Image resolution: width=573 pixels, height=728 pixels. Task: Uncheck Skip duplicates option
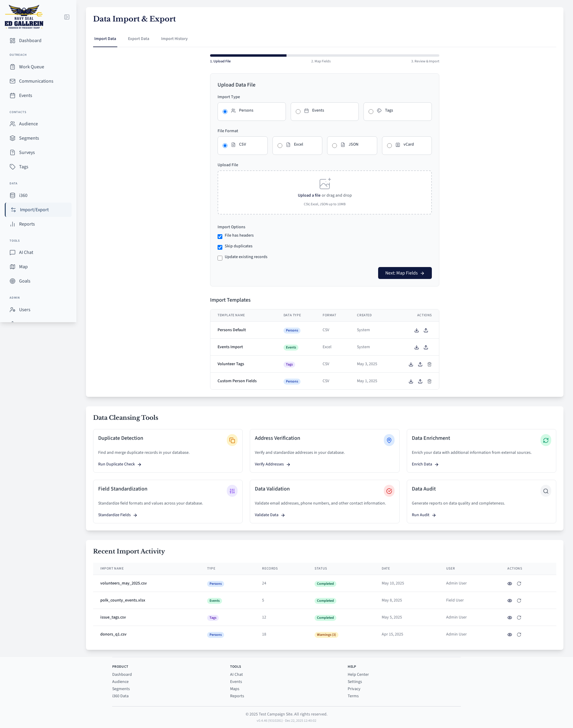(220, 247)
